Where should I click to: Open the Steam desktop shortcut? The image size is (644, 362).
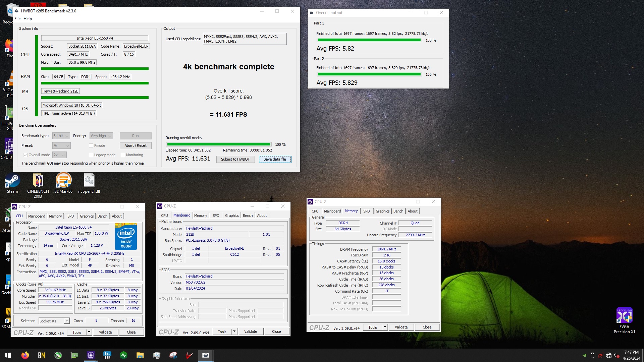pos(12,183)
